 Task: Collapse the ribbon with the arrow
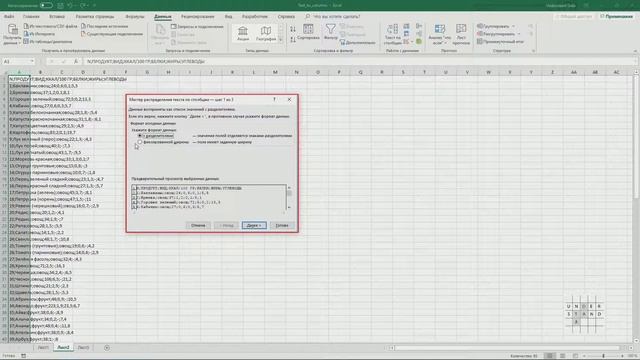(635, 51)
